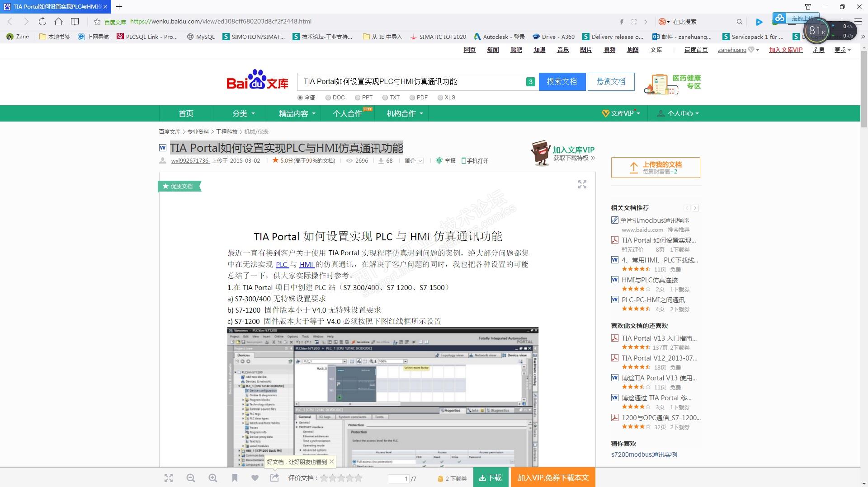The image size is (868, 487).
Task: Report this document via 举报
Action: (x=446, y=161)
